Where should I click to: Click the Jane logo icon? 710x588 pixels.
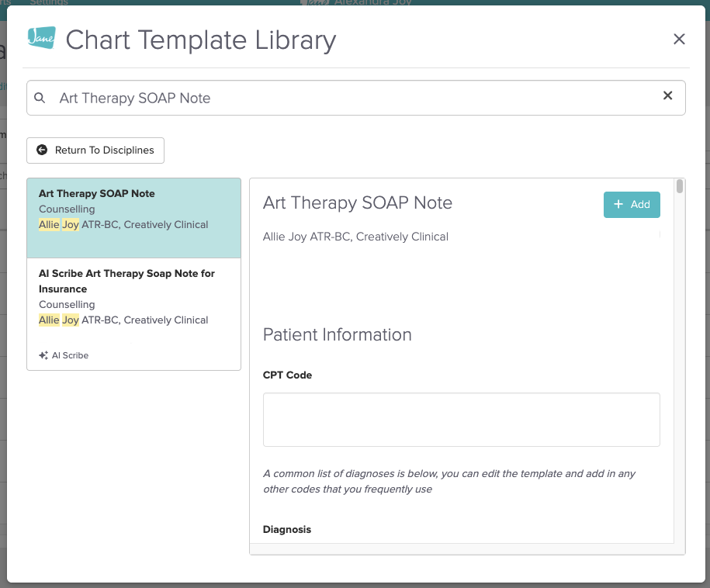tap(41, 38)
